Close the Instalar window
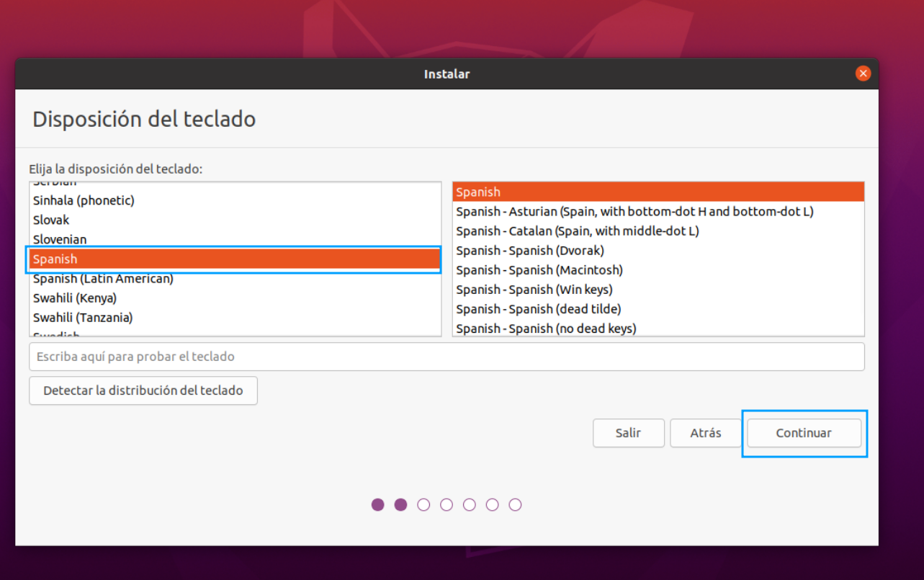Image resolution: width=924 pixels, height=580 pixels. [x=863, y=73]
